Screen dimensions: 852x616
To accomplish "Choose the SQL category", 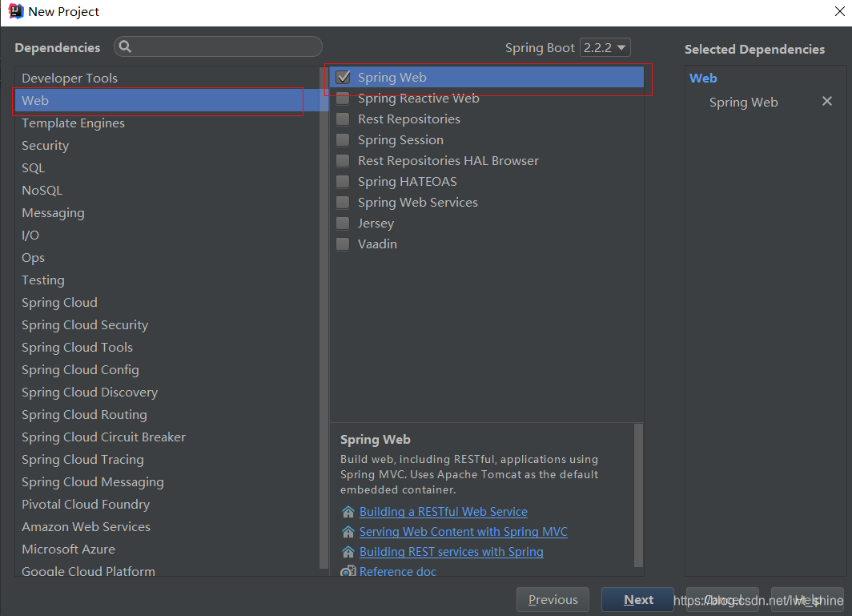I will (x=167, y=168).
